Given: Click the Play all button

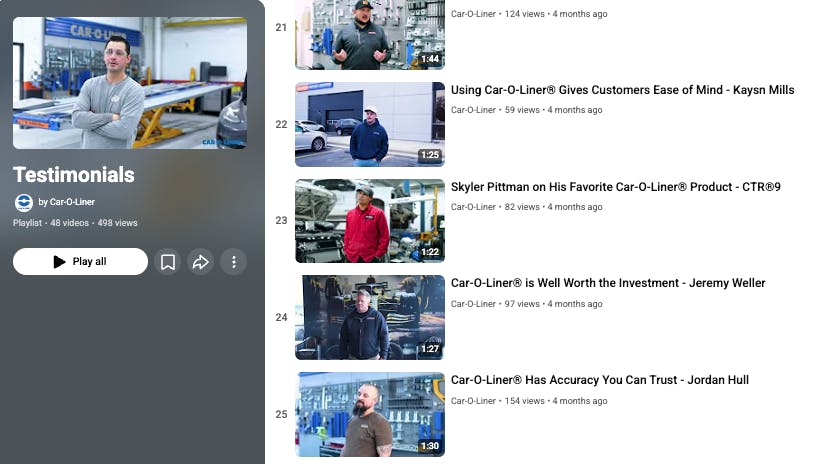Looking at the screenshot, I should [80, 262].
